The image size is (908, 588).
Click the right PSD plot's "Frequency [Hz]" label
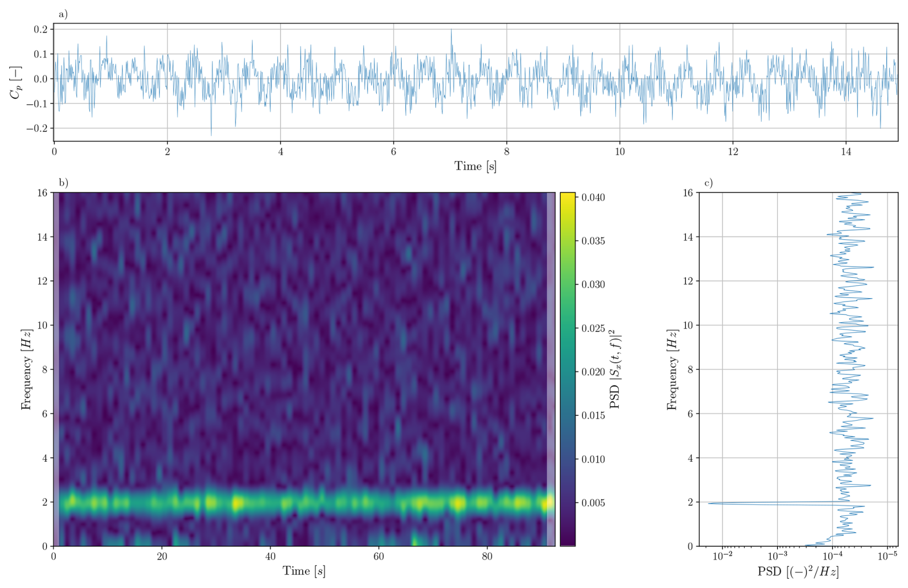click(672, 369)
